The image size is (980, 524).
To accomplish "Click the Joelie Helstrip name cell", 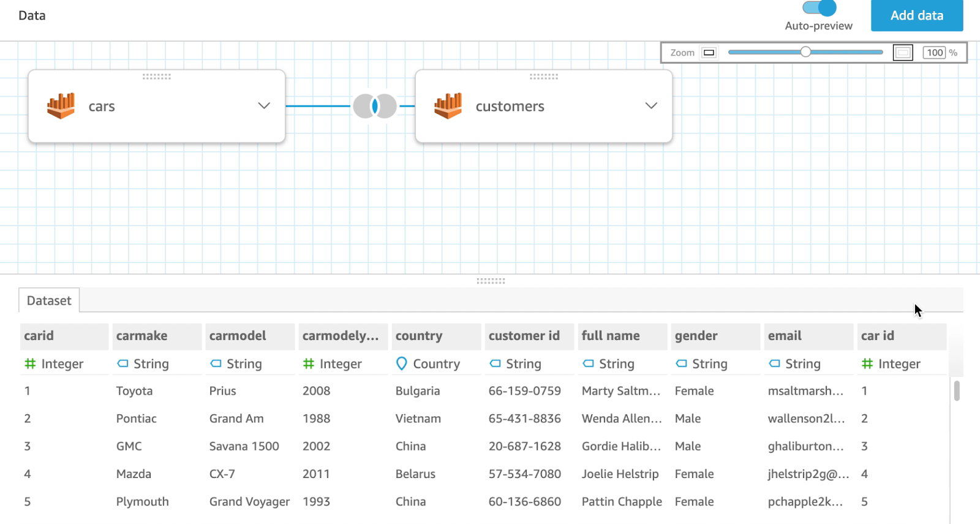I will tap(620, 474).
